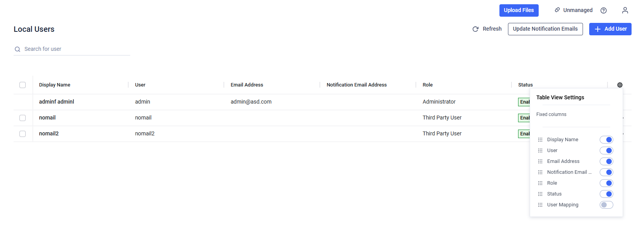Click the help question mark icon
The height and width of the screenshot is (225, 644).
click(x=603, y=10)
